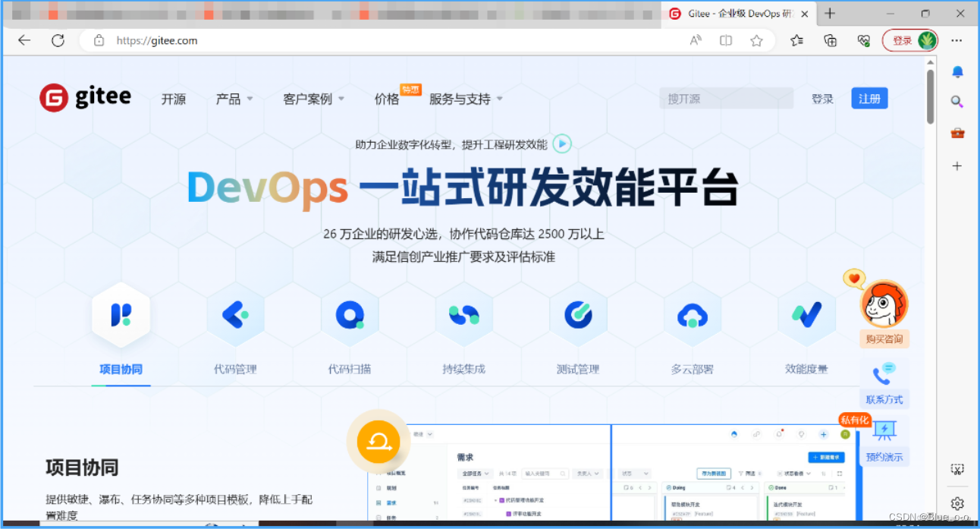Open 多云部署 via its cloud icon

click(x=692, y=316)
